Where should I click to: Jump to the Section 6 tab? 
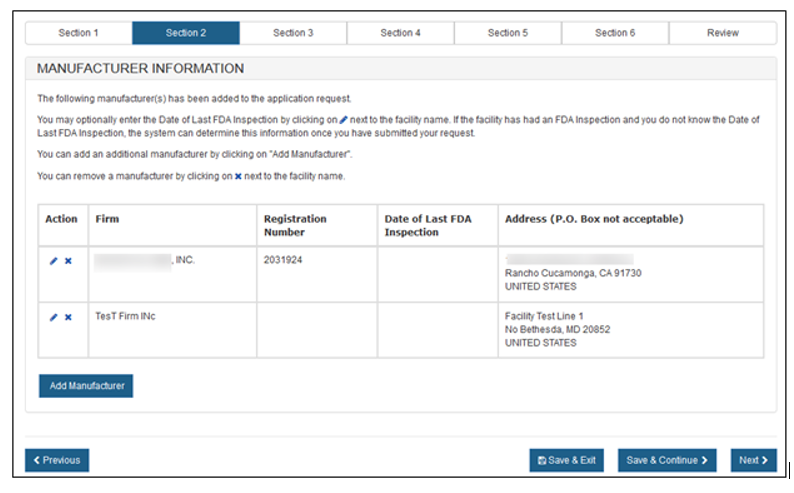click(615, 33)
